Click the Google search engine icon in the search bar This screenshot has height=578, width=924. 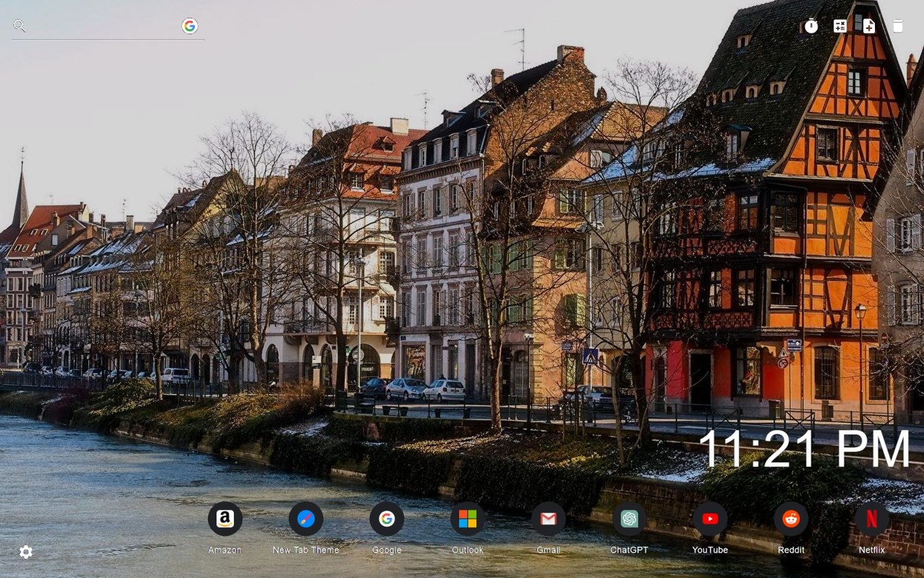coord(190,26)
